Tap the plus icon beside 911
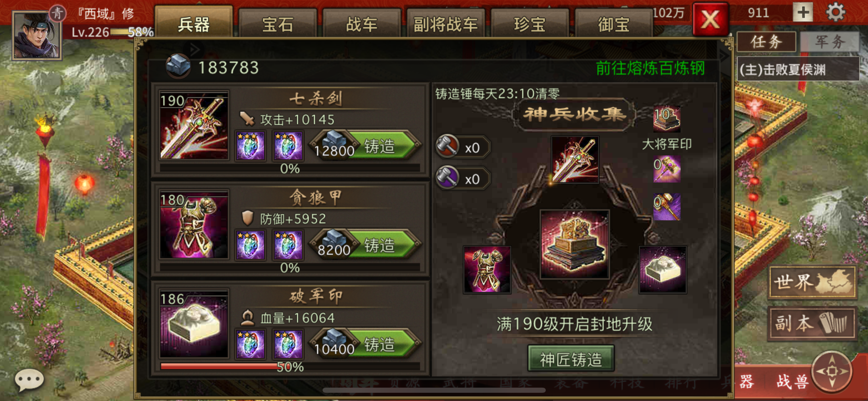The height and width of the screenshot is (401, 868). 803,13
